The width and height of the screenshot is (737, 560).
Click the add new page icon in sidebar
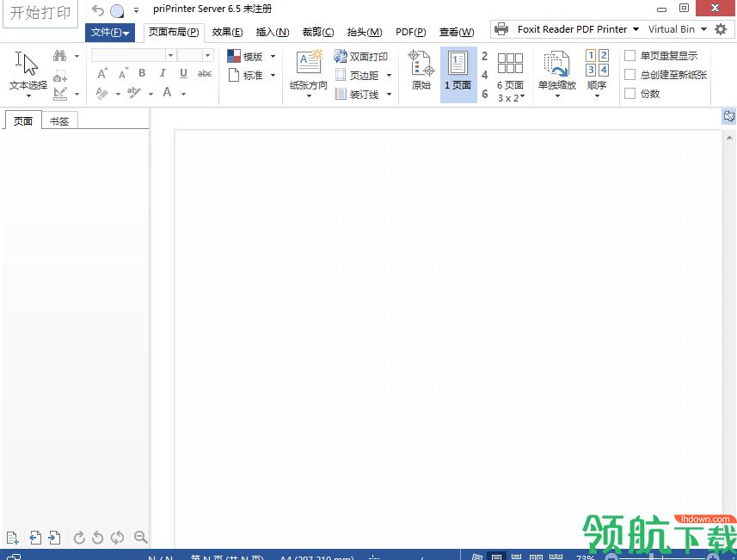pos(12,538)
